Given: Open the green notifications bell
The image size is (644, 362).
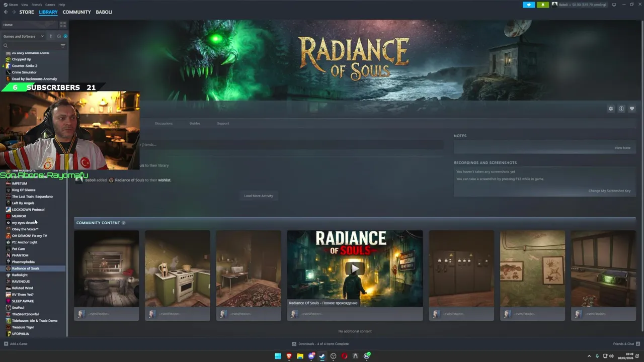Looking at the screenshot, I should click(x=542, y=5).
